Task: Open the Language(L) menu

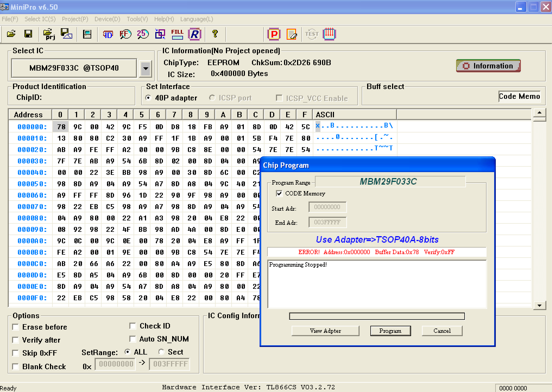Action: (197, 19)
